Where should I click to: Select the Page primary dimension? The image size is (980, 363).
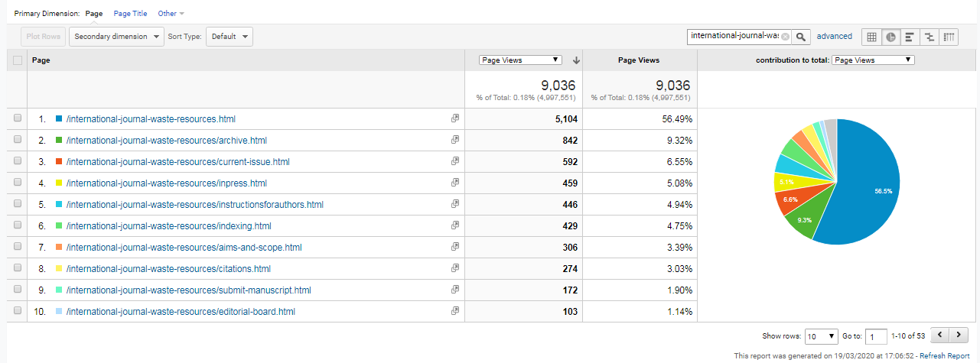(94, 14)
